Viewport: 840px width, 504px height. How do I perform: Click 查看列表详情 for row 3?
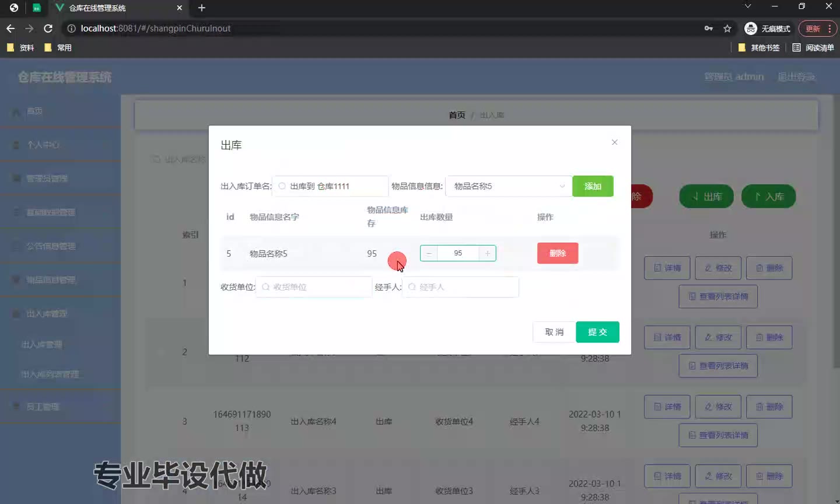[718, 435]
